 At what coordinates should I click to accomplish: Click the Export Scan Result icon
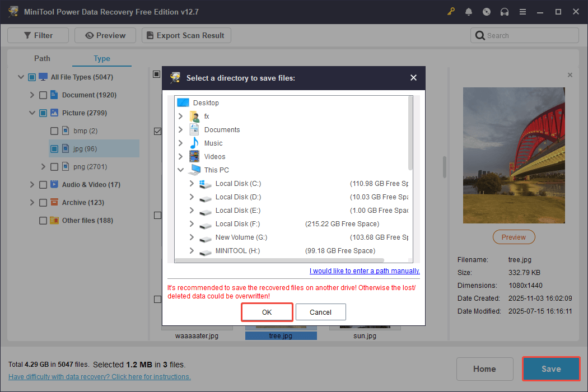click(150, 35)
